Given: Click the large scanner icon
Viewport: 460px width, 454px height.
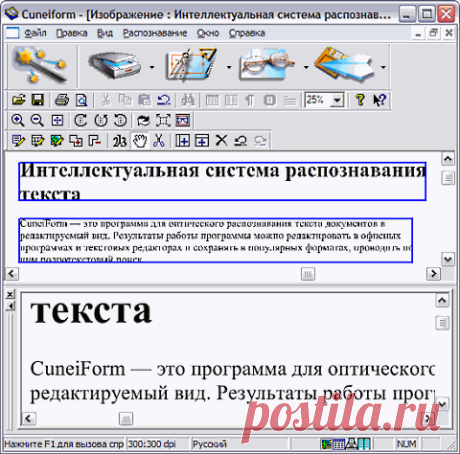Looking at the screenshot, I should 114,65.
